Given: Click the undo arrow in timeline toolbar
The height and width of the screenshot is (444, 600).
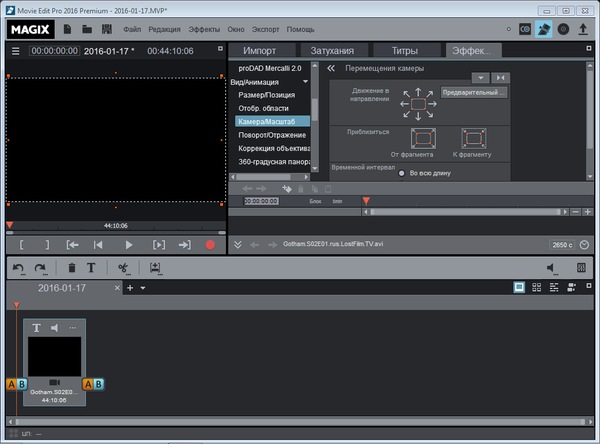Looking at the screenshot, I should (16, 268).
